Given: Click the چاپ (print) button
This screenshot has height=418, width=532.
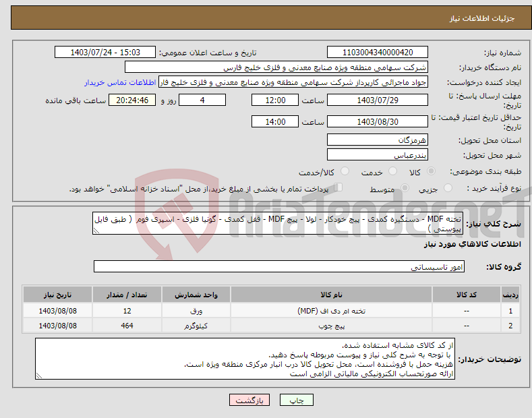Looking at the screenshot, I should (x=296, y=400).
